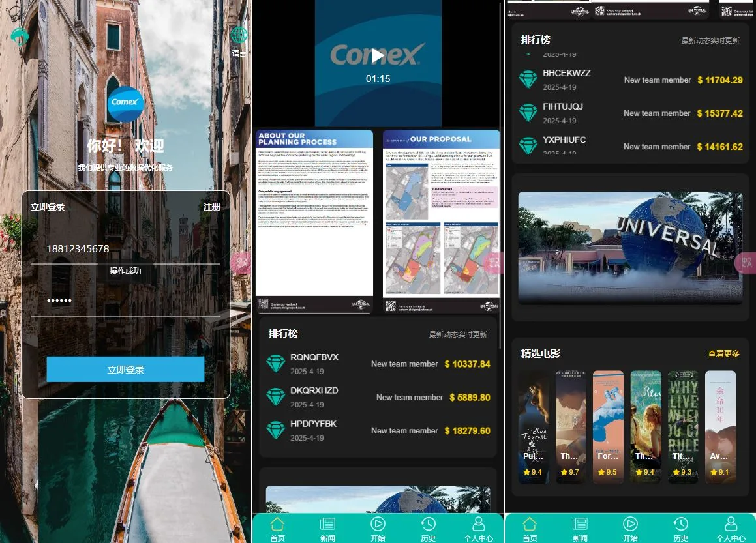Image resolution: width=756 pixels, height=543 pixels.
Task: Switch to the 注册 tab in login form
Action: (211, 207)
